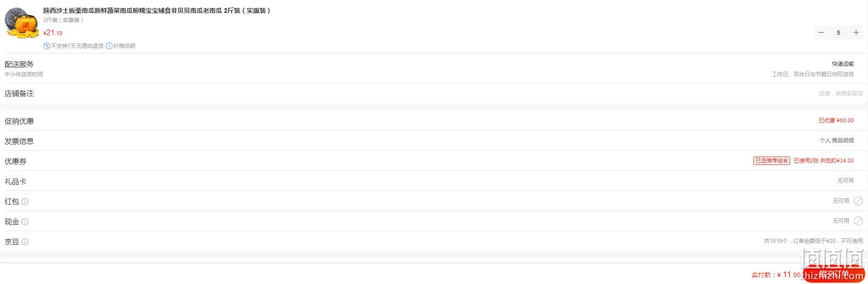Click the 已选推荐组合 coupon tag
The width and height of the screenshot is (868, 284).
[771, 161]
